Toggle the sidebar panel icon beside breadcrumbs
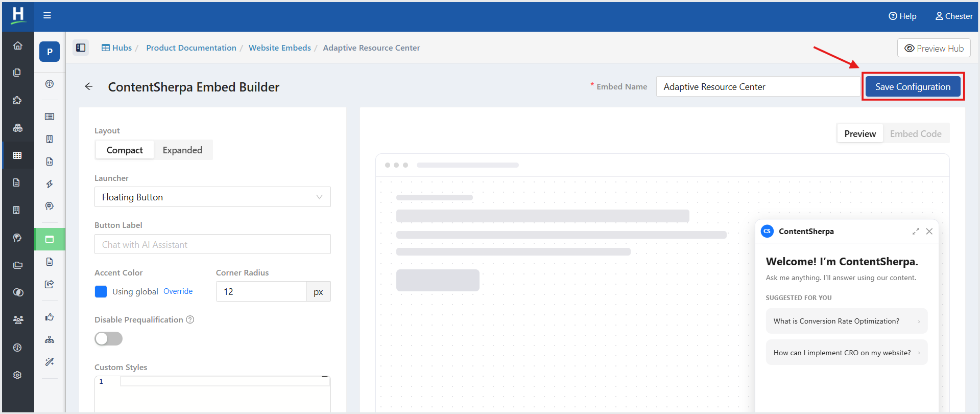 [81, 48]
